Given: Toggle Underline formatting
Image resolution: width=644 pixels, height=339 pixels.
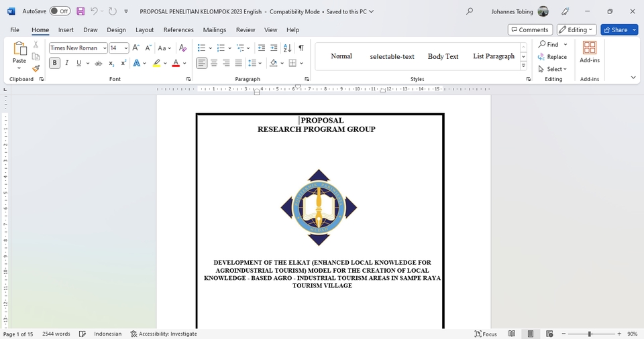Looking at the screenshot, I should pyautogui.click(x=78, y=63).
